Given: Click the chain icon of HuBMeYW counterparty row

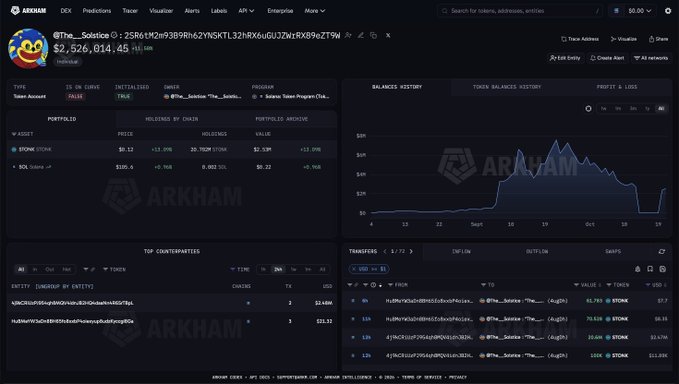Looking at the screenshot, I should pyautogui.click(x=248, y=321).
